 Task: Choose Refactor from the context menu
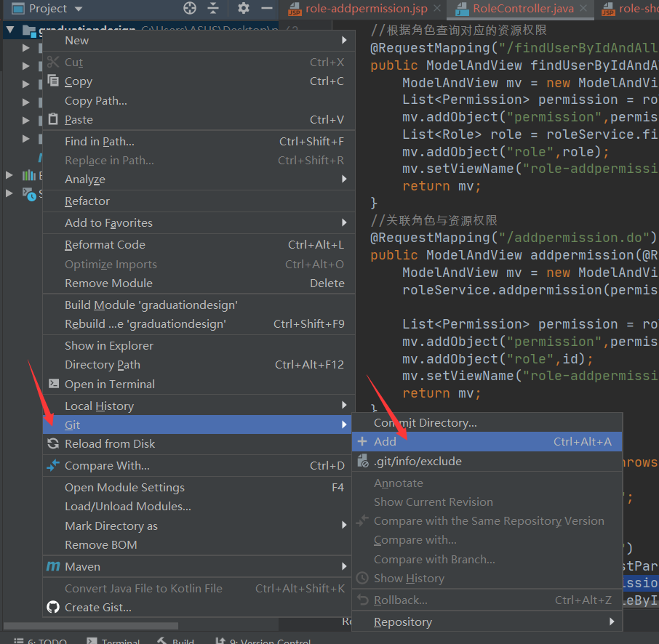199,201
